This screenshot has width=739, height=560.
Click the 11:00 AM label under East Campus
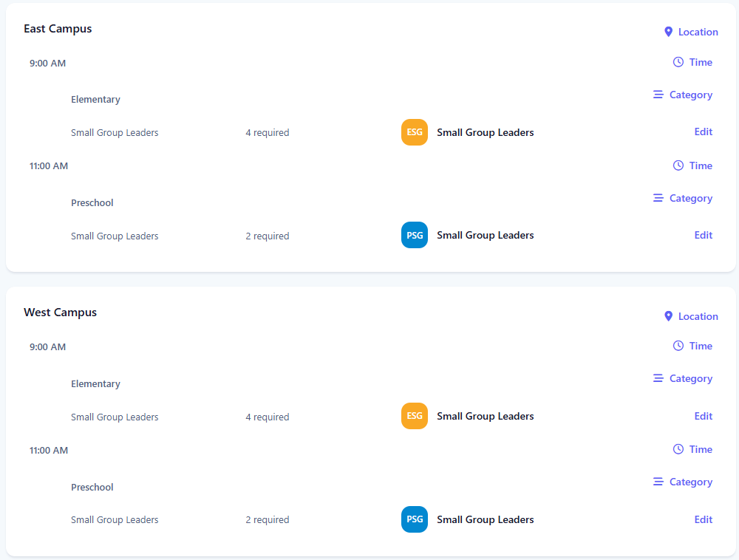[x=49, y=165]
